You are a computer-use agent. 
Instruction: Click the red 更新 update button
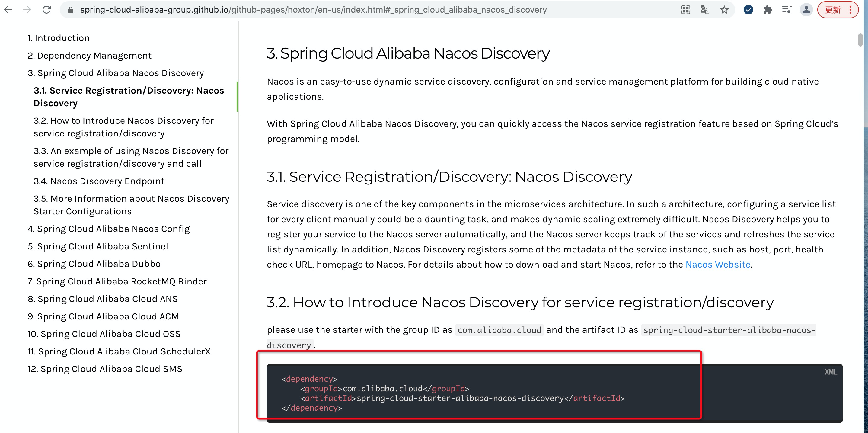coord(833,10)
